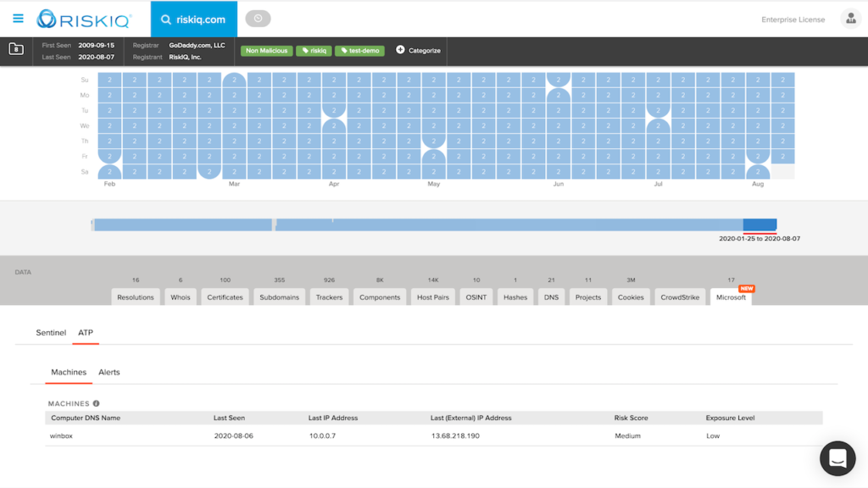This screenshot has width=868, height=488.
Task: Click the first segment of the timeline bar
Action: click(x=183, y=224)
